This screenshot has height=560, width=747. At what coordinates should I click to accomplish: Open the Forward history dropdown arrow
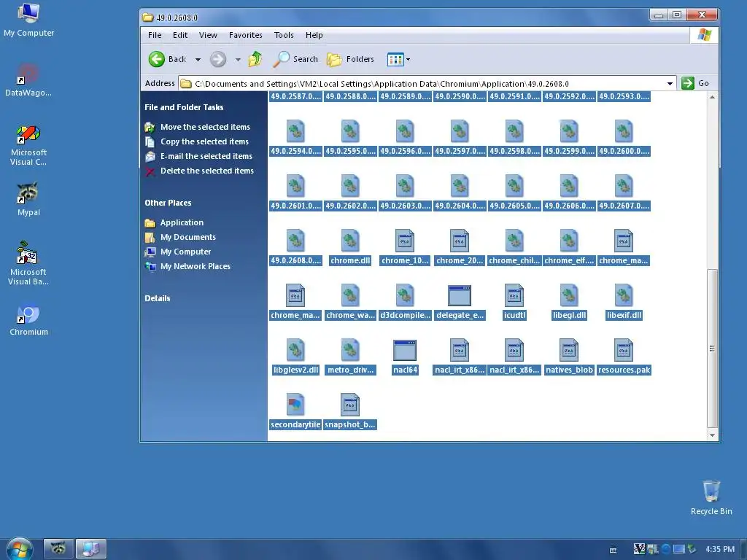(x=238, y=60)
